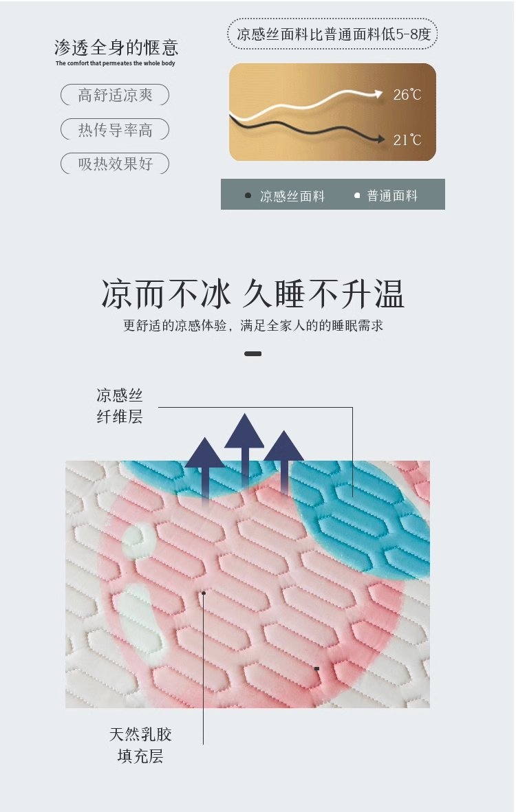Click the 凉而不冰 久睡不升温 headline
516x812 pixels.
pos(252,294)
